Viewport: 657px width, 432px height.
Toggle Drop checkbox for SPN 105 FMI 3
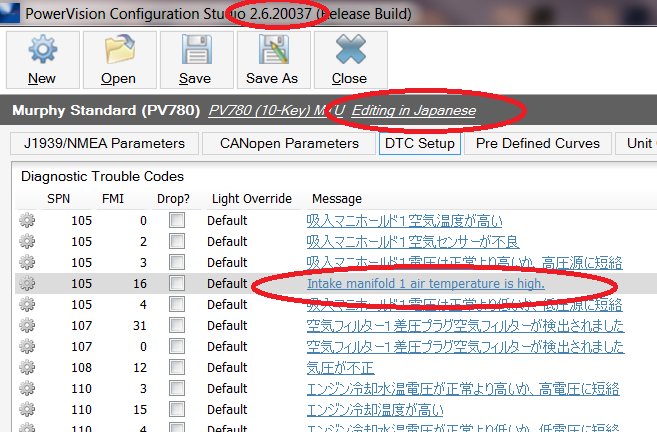coord(177,262)
